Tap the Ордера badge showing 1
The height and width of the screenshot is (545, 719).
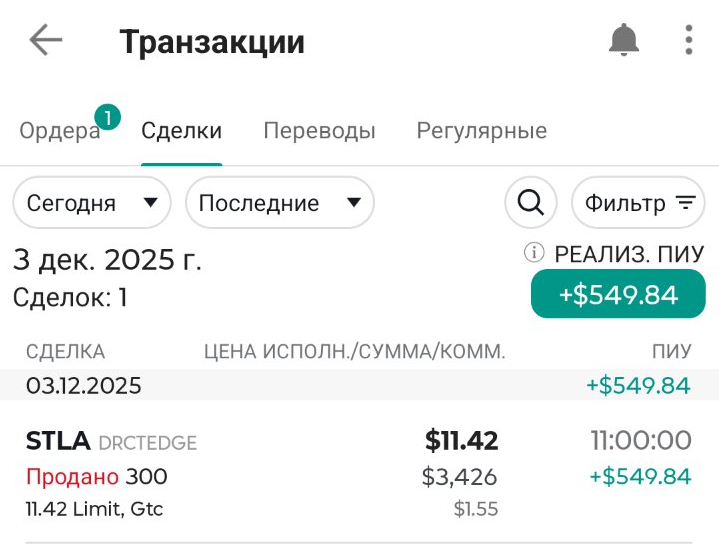coord(107,118)
